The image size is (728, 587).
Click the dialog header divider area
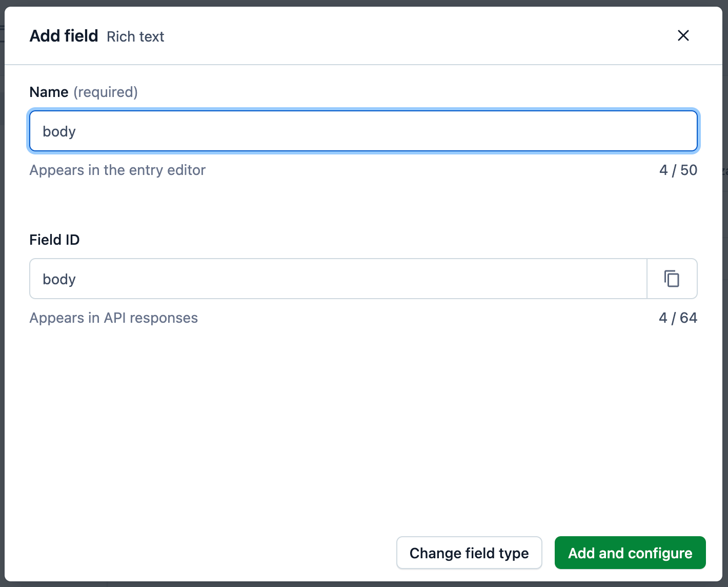(x=364, y=65)
